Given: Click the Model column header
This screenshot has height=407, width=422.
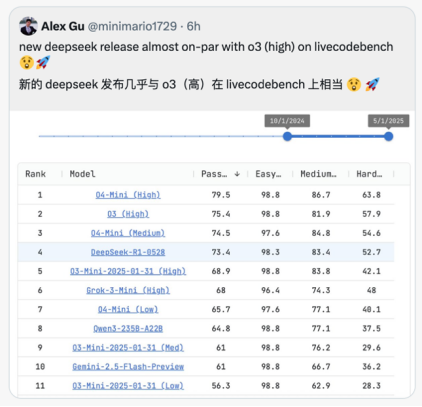Looking at the screenshot, I should 82,174.
